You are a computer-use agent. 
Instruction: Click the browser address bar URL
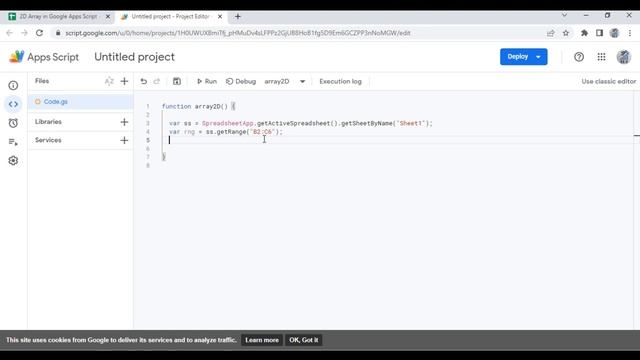coord(238,33)
